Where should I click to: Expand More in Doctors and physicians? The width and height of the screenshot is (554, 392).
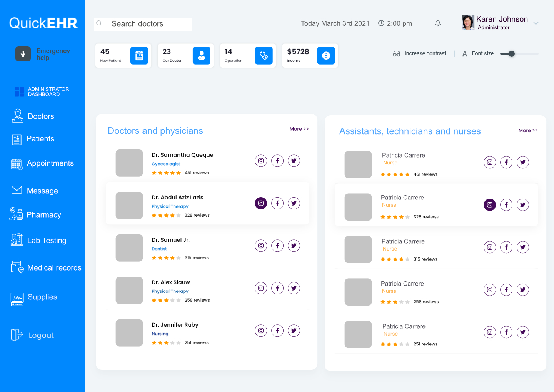[x=299, y=129]
